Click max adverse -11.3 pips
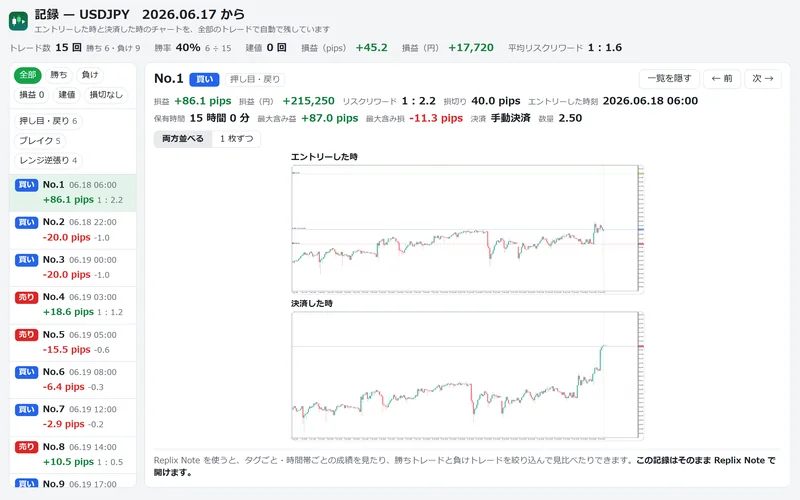The width and height of the screenshot is (800, 500). point(436,118)
